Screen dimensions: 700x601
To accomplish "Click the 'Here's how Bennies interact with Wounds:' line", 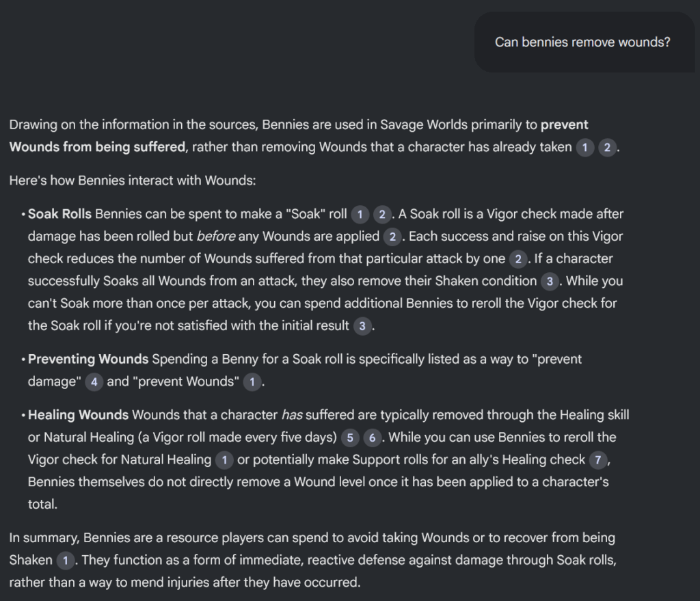I will [x=133, y=181].
